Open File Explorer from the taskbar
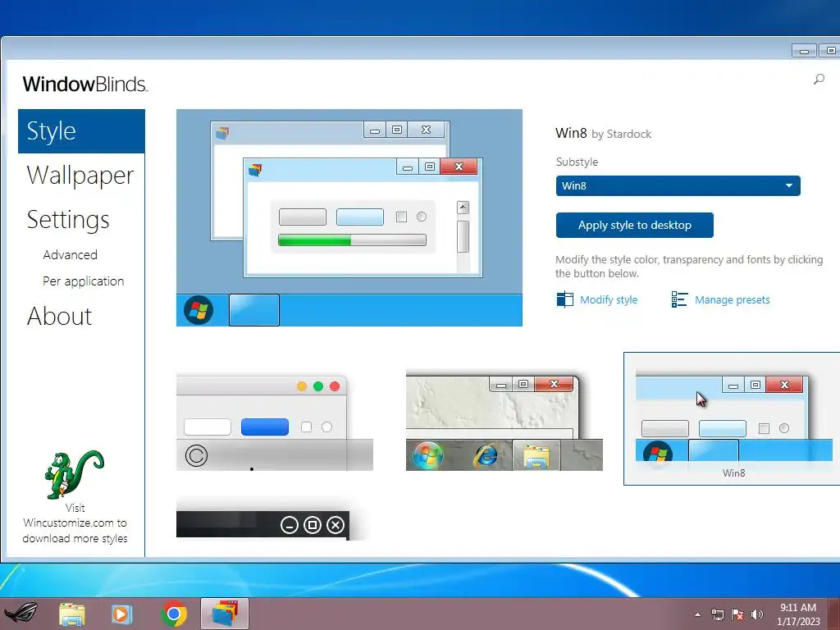The width and height of the screenshot is (840, 630). (x=72, y=614)
